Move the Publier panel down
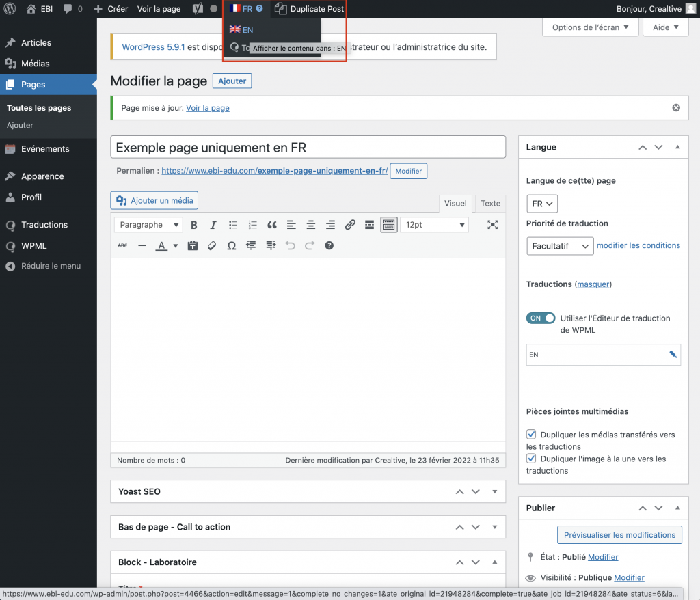This screenshot has width=700, height=600. [x=658, y=508]
